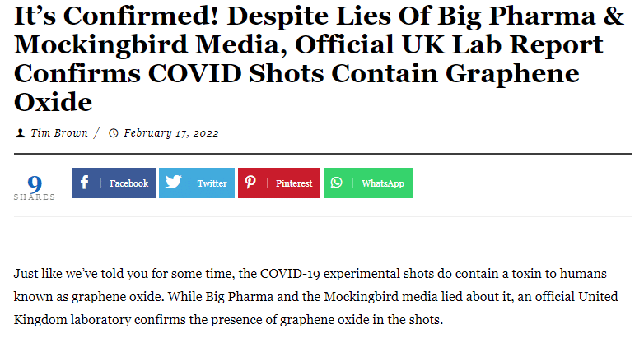
Task: Click the Twitter bird icon
Action: pos(173,182)
